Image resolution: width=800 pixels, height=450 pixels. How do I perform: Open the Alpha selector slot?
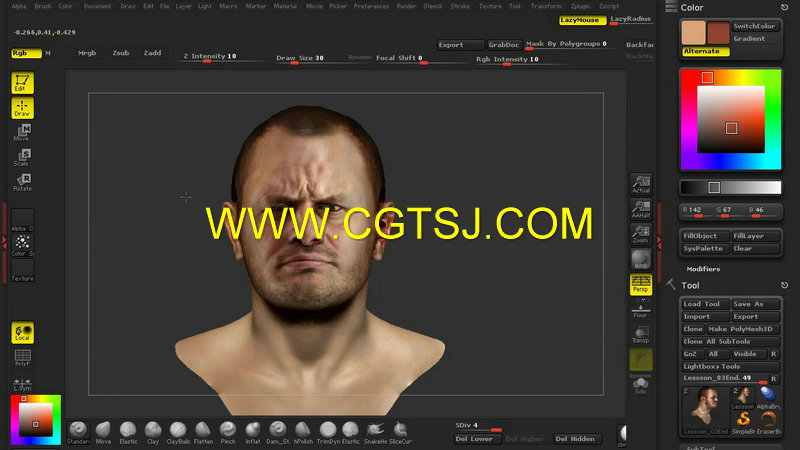click(22, 220)
